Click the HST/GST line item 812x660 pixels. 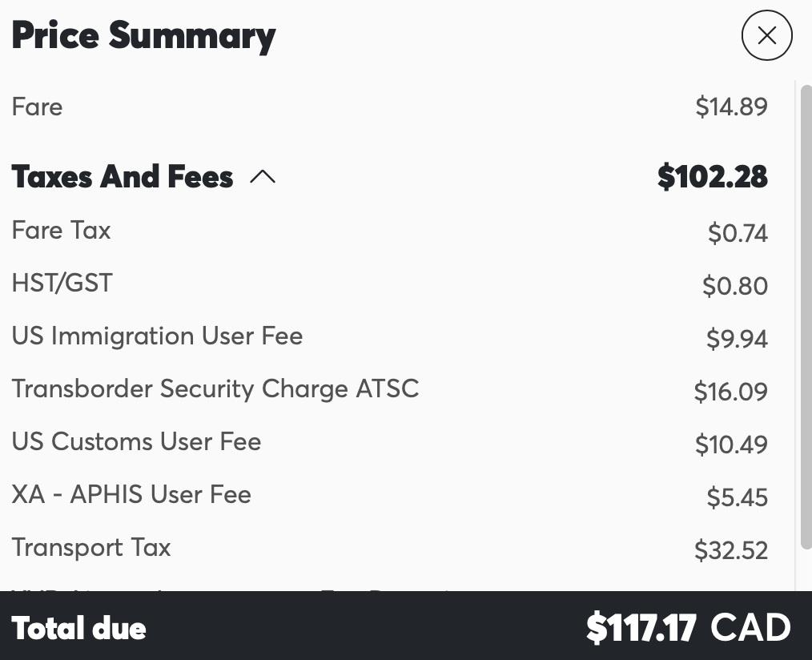point(62,283)
